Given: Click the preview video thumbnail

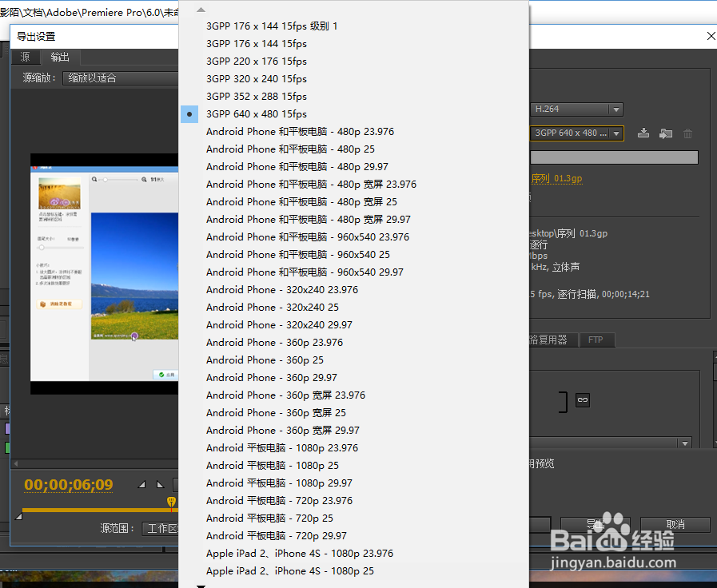Looking at the screenshot, I should 104,273.
